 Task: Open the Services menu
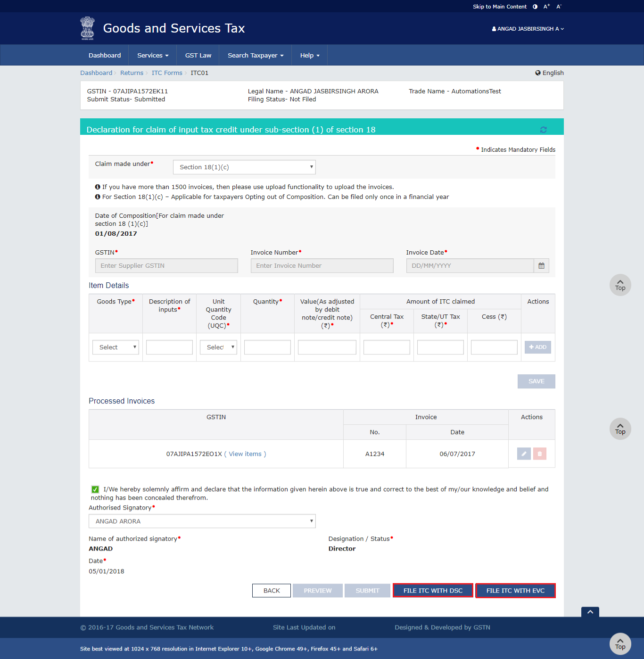(x=152, y=55)
